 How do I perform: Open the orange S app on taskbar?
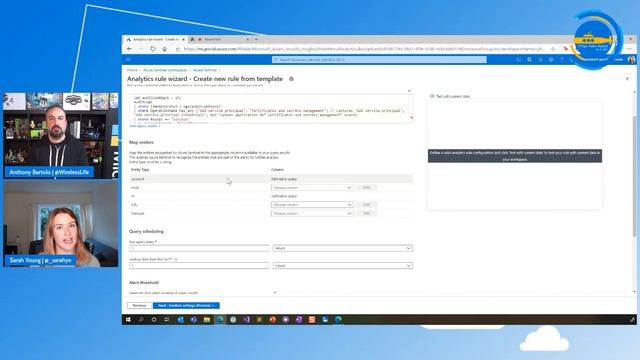coord(312,320)
